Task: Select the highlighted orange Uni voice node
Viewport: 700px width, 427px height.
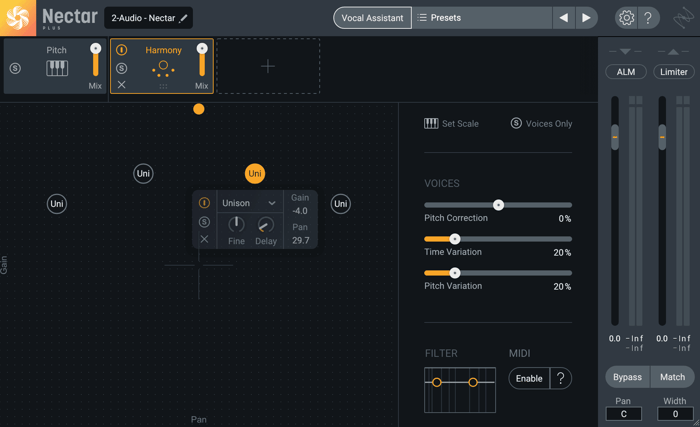Action: pos(255,174)
